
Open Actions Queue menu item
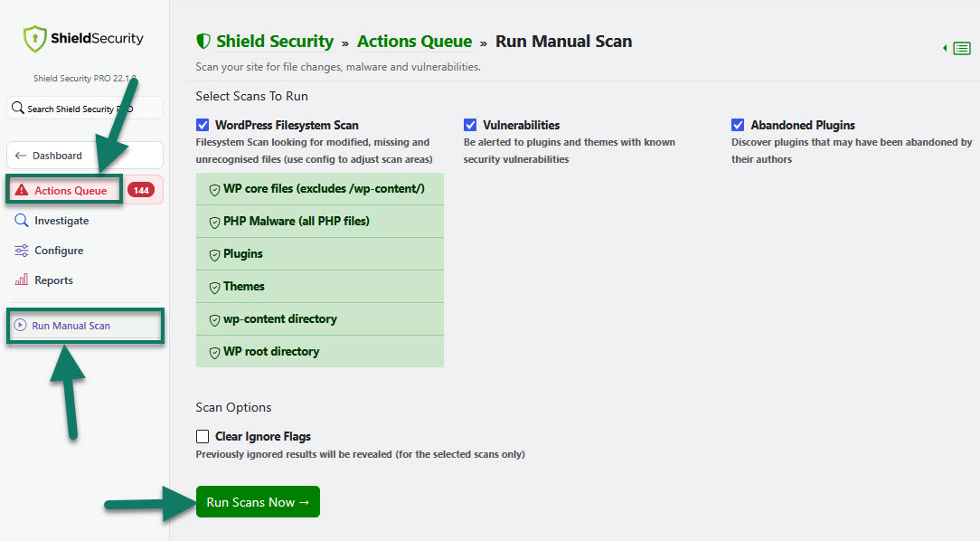click(x=85, y=190)
